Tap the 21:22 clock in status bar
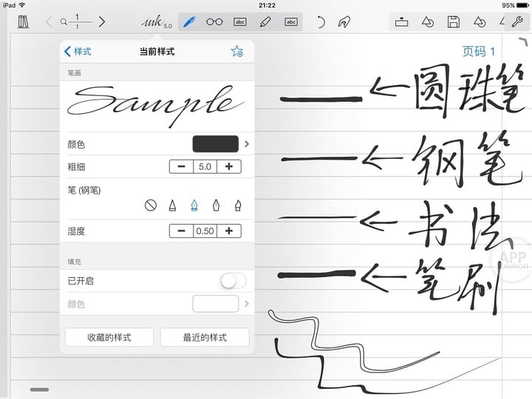 pos(267,5)
